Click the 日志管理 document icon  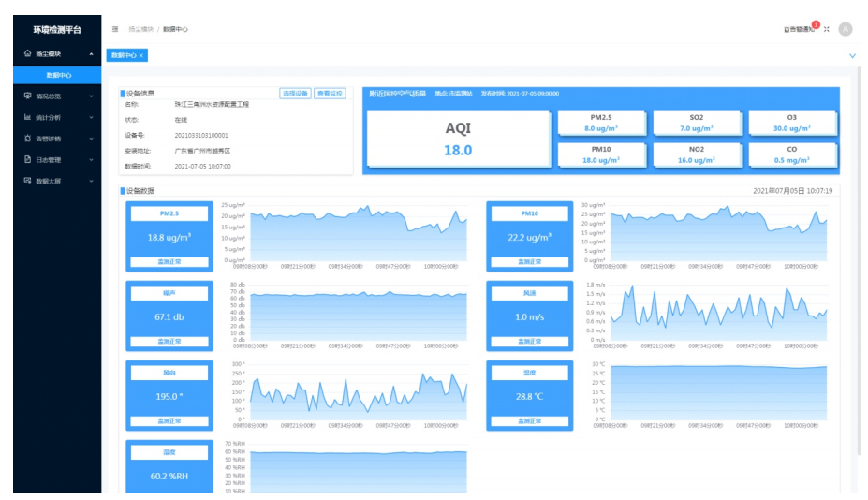coord(27,160)
